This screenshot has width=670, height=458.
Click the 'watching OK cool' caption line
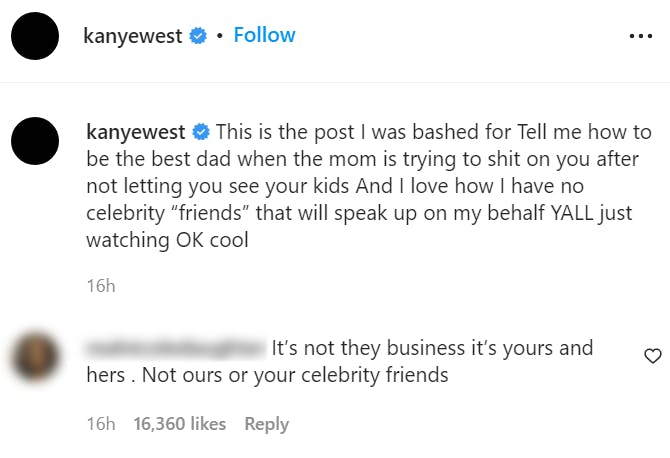click(168, 240)
